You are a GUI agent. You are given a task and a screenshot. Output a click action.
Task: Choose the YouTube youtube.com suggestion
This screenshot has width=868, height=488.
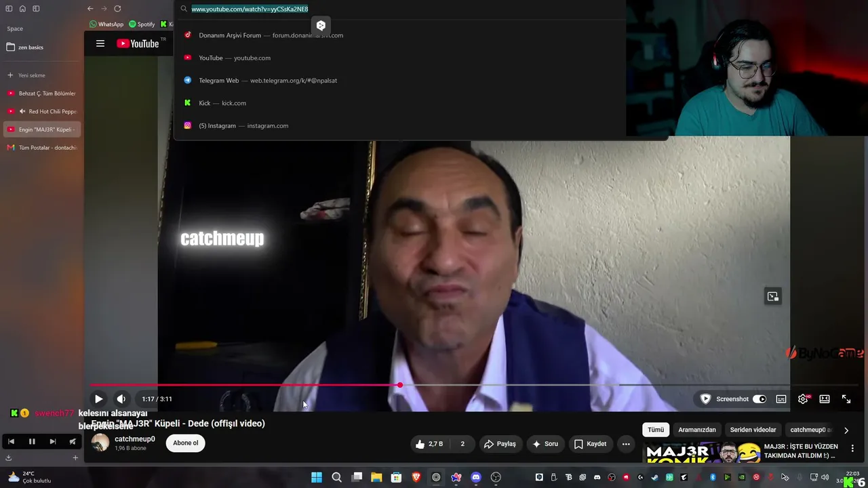(x=400, y=58)
